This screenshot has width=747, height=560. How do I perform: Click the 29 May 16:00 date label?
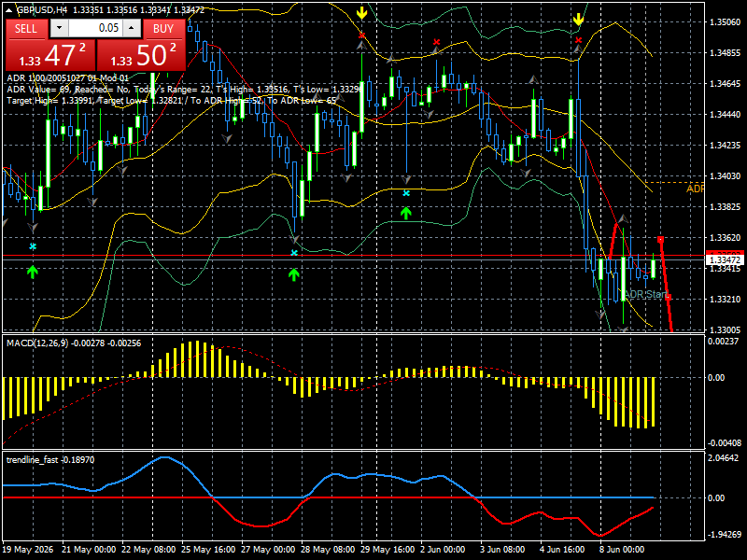click(388, 550)
